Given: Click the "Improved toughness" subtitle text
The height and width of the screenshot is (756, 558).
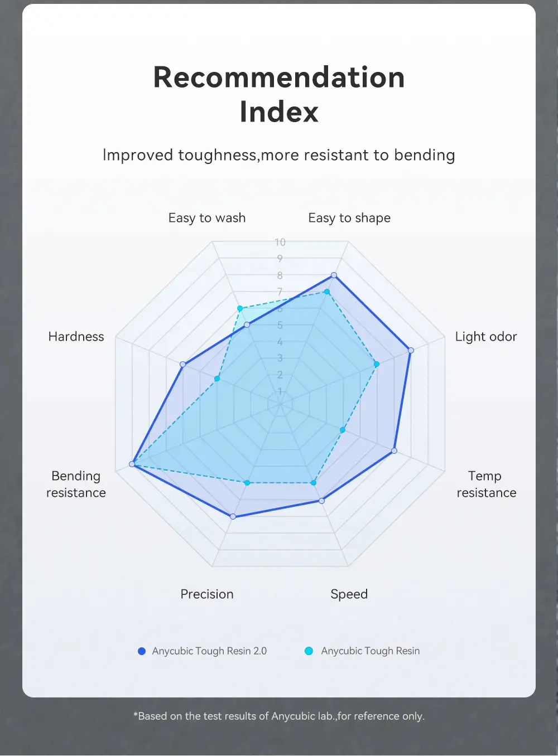Looking at the screenshot, I should point(279,155).
